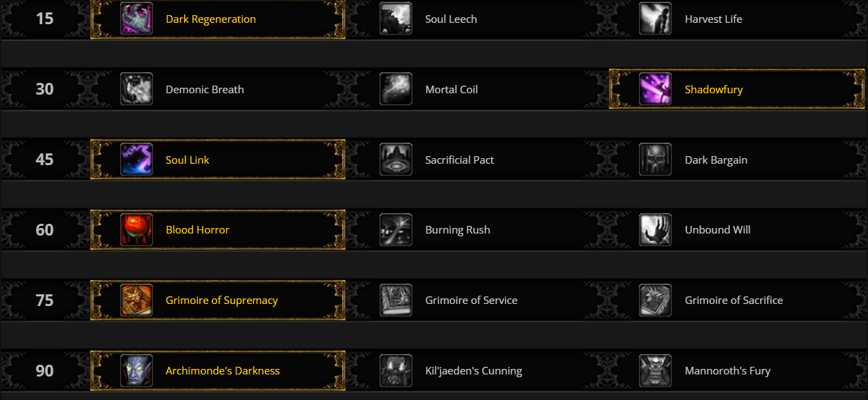868x400 pixels.
Task: Click the Mannoroth's Fury demon icon
Action: coord(655,370)
